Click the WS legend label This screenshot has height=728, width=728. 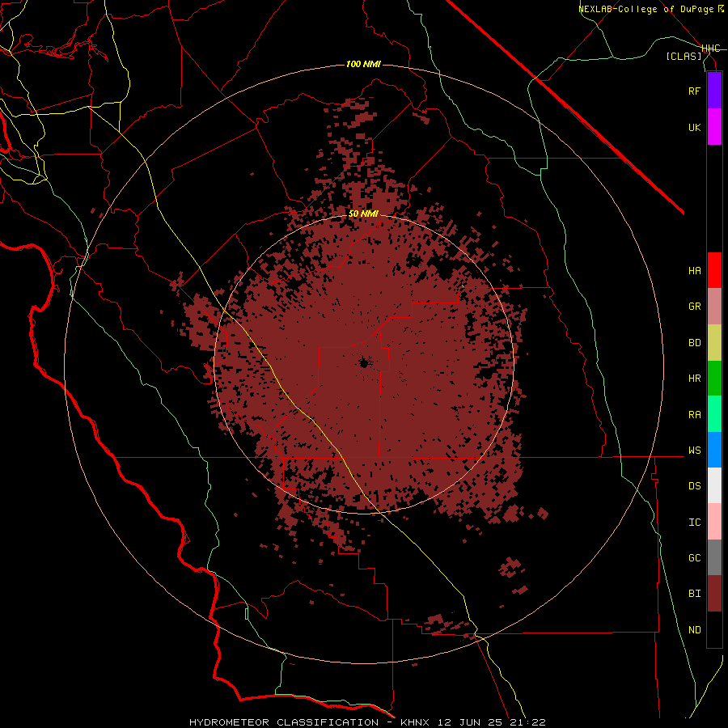(694, 451)
